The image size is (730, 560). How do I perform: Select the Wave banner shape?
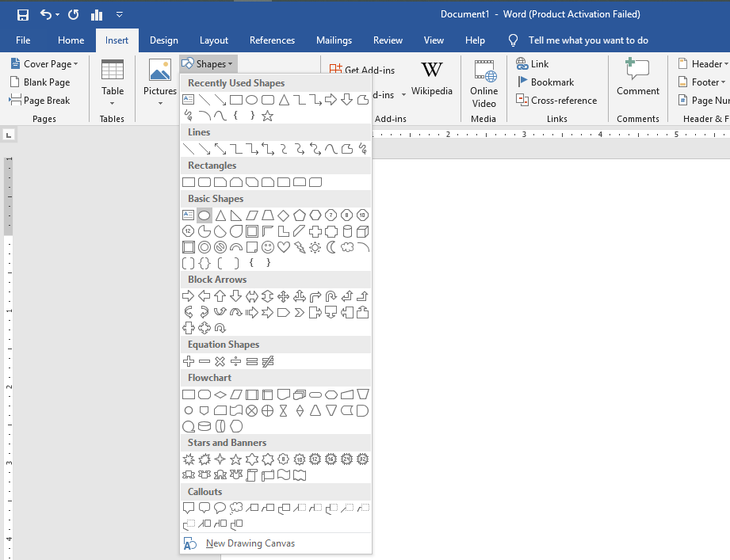click(x=284, y=475)
